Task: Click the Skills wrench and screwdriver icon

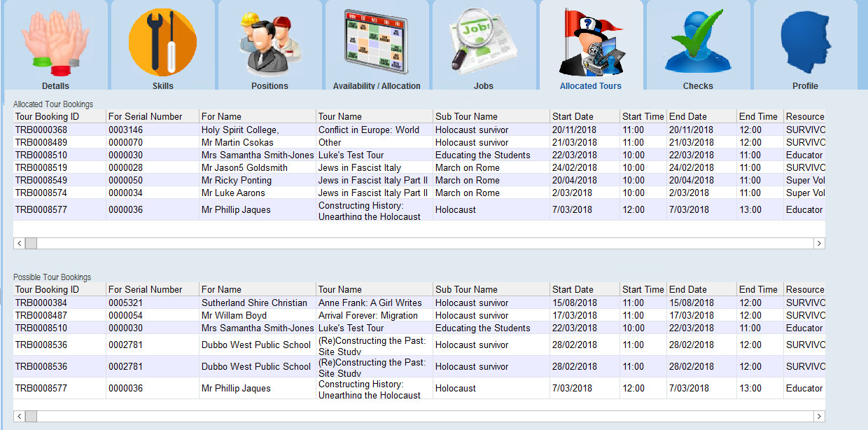Action: [162, 43]
